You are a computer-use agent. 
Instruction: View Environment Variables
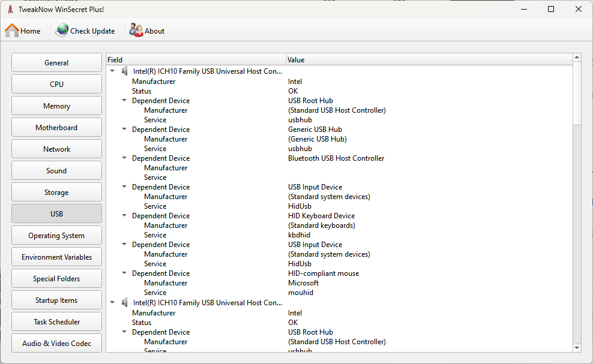pos(57,257)
